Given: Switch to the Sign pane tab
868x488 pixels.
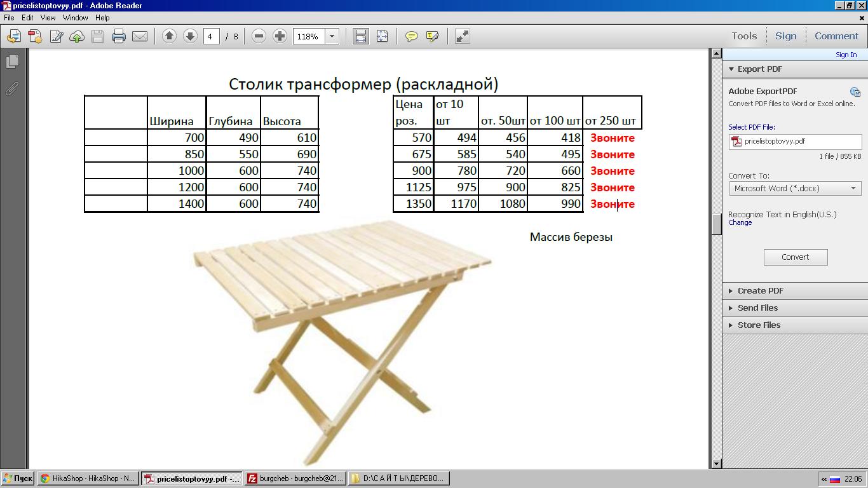Looking at the screenshot, I should 786,36.
